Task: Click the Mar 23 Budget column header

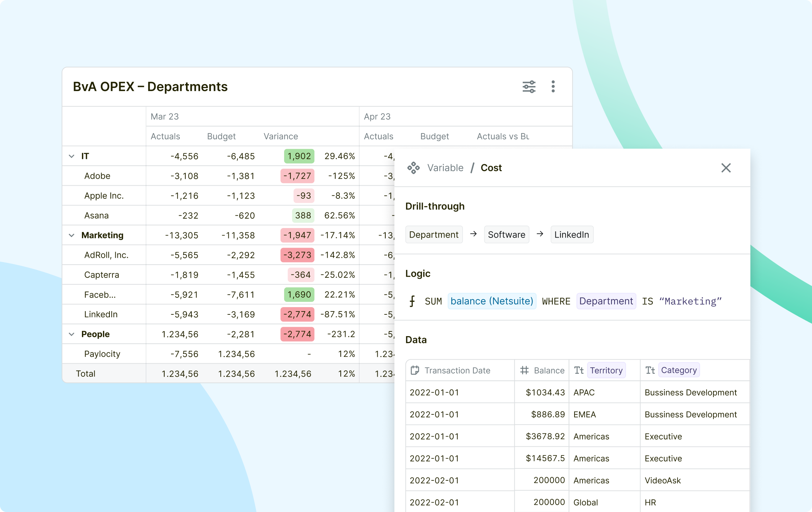Action: point(221,136)
